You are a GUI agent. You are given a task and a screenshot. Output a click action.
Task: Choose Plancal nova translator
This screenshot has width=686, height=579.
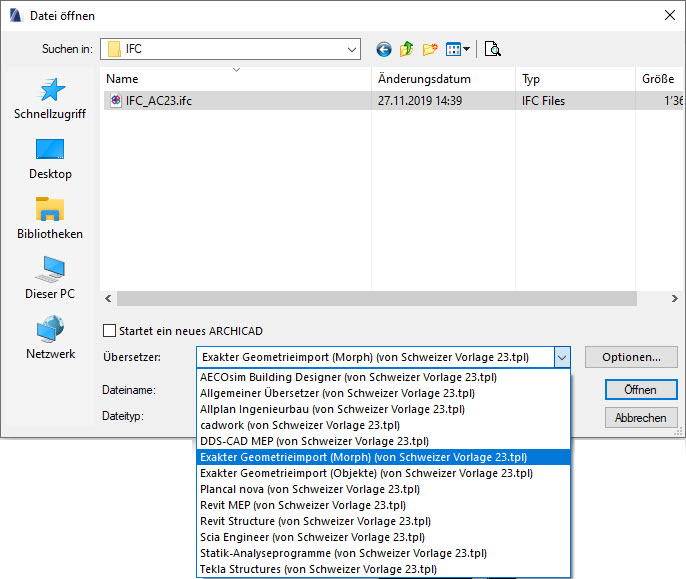pyautogui.click(x=383, y=489)
